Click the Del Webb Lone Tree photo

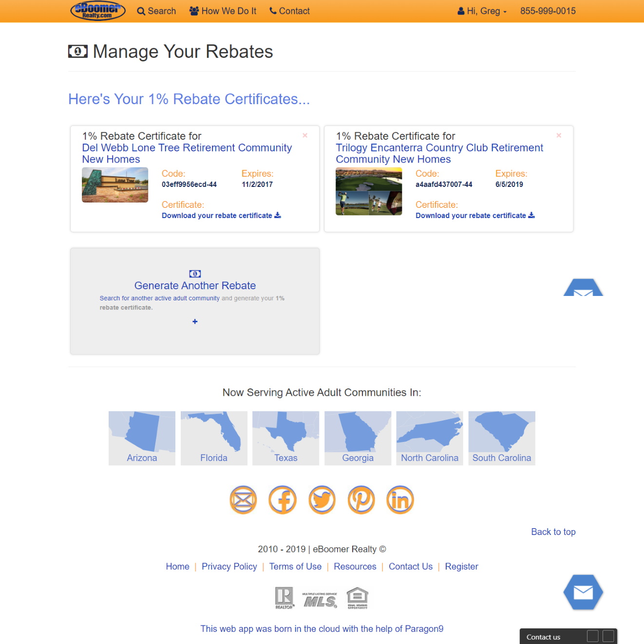point(115,185)
